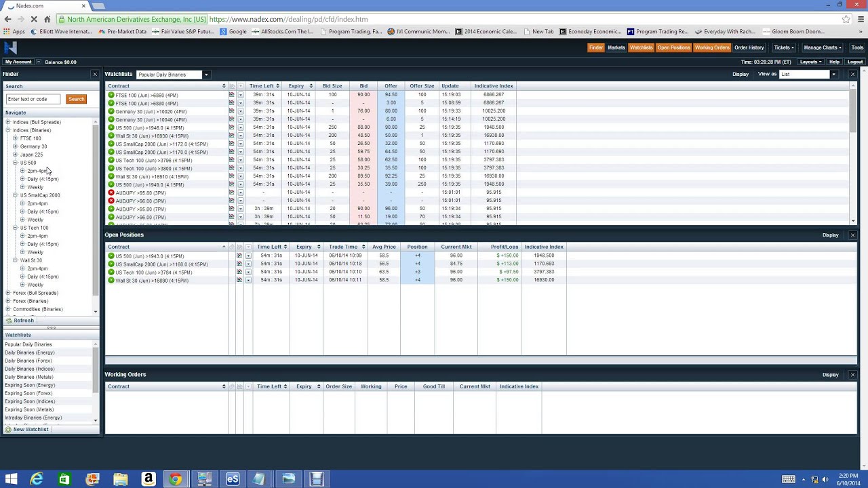Open the Manage Charts dropdown
The width and height of the screenshot is (868, 488).
click(823, 47)
